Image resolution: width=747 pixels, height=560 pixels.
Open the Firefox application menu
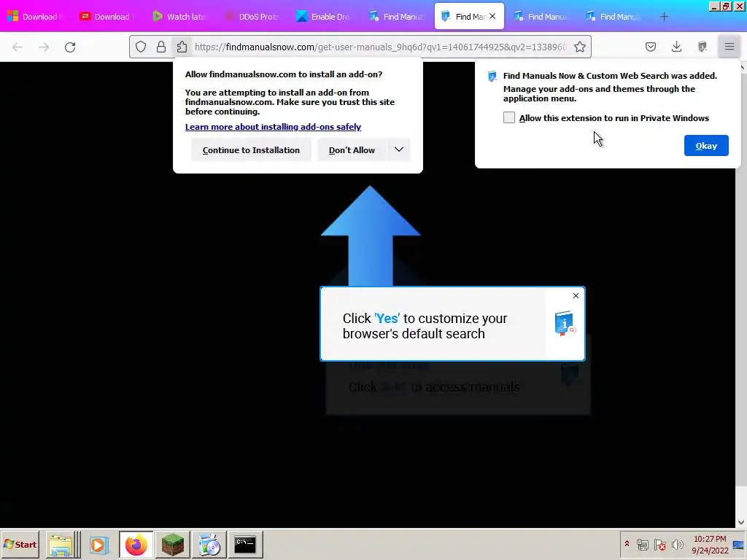729,47
